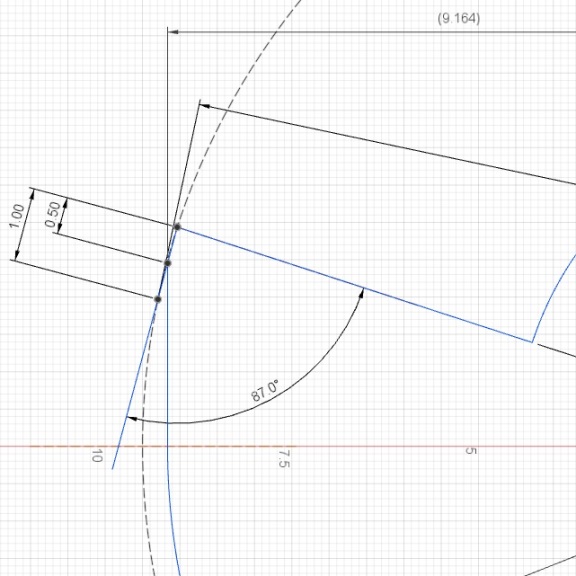Pick the lowest of the three sketch points
The width and height of the screenshot is (576, 576).
pyautogui.click(x=158, y=299)
